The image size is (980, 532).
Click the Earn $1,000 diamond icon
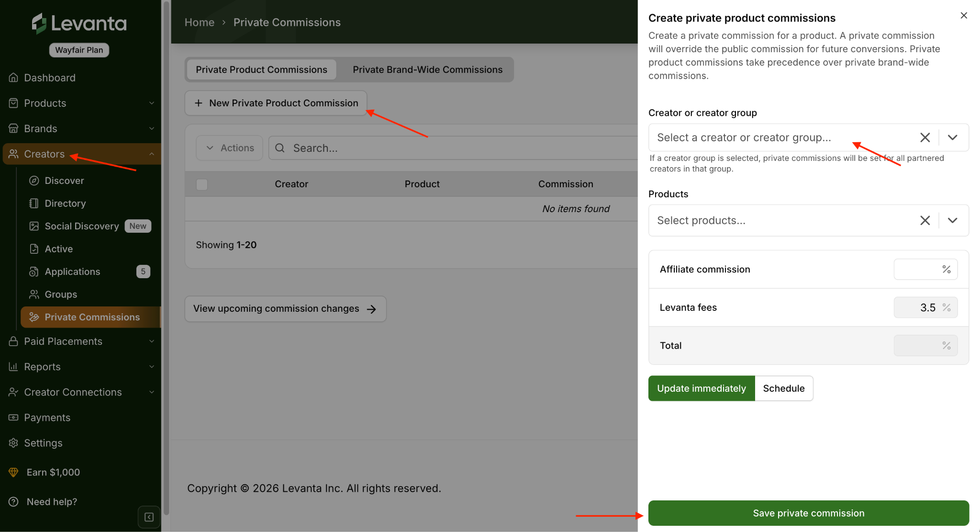(x=13, y=472)
